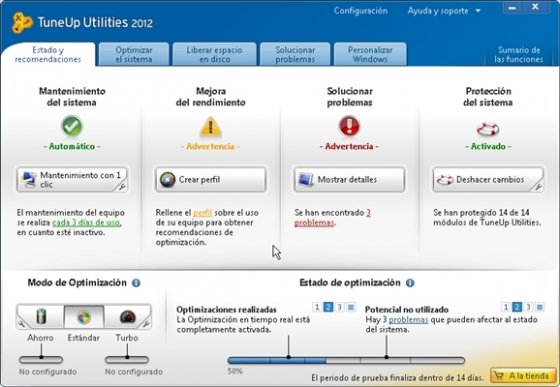Close the TuneUp Utilities window
Image resolution: width=560 pixels, height=387 pixels.
pyautogui.click(x=535, y=7)
